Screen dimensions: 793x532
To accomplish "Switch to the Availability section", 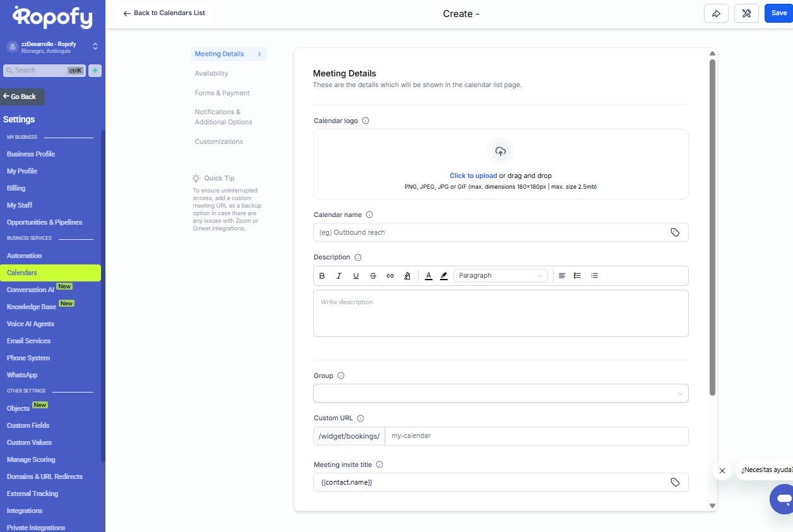I will (x=212, y=73).
